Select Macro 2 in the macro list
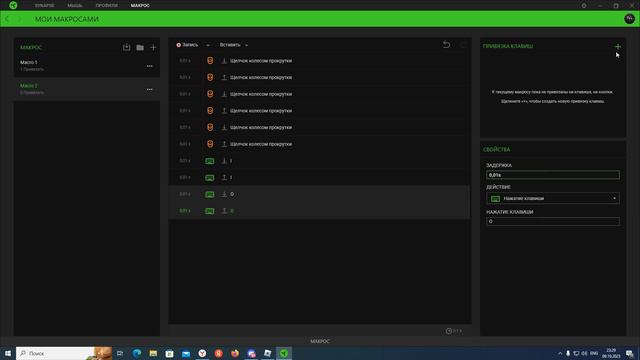The height and width of the screenshot is (360, 640). (x=87, y=89)
